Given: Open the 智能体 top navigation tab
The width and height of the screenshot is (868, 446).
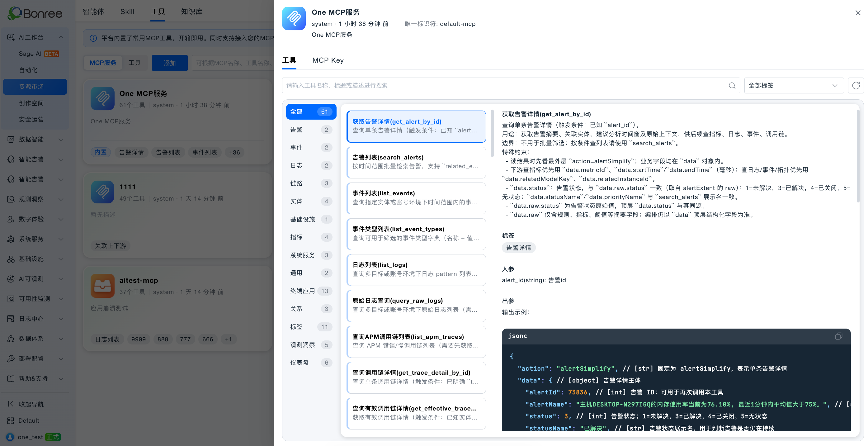Looking at the screenshot, I should pyautogui.click(x=93, y=12).
